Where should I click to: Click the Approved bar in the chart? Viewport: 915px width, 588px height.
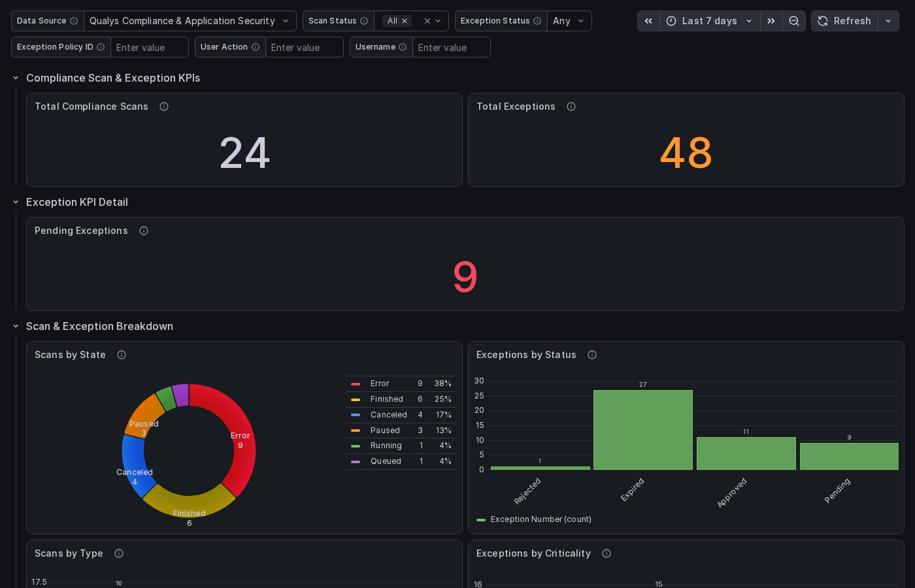point(746,453)
